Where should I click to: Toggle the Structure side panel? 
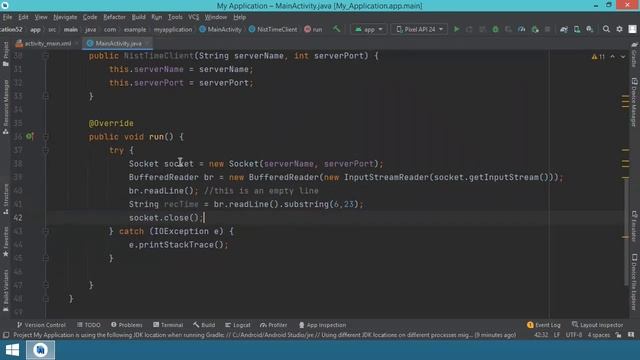(x=6, y=199)
